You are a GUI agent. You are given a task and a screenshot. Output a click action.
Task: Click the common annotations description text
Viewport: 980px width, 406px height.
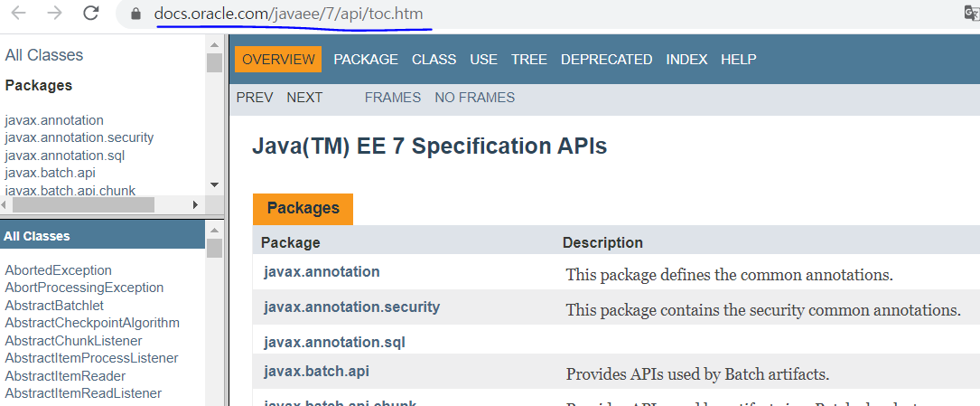730,275
